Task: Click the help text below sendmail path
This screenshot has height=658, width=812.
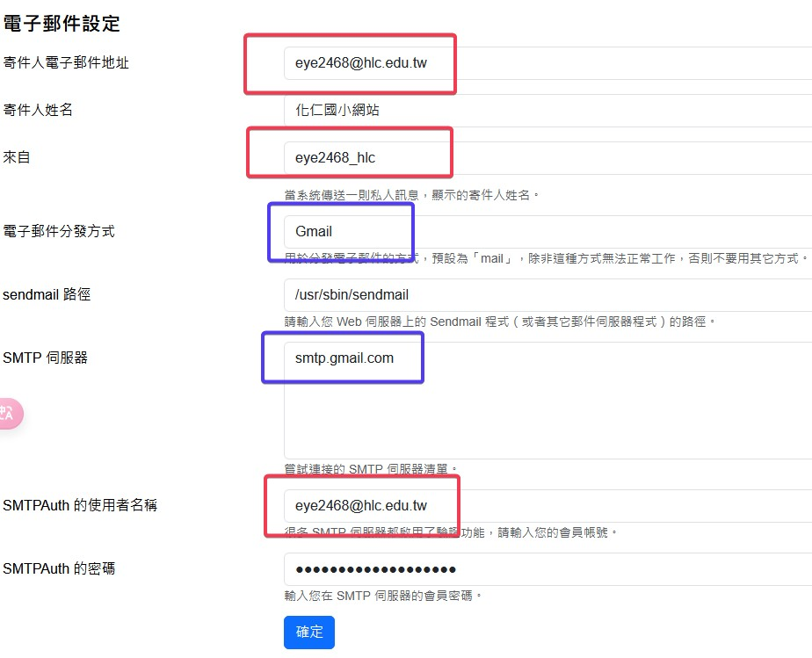Action: point(500,322)
